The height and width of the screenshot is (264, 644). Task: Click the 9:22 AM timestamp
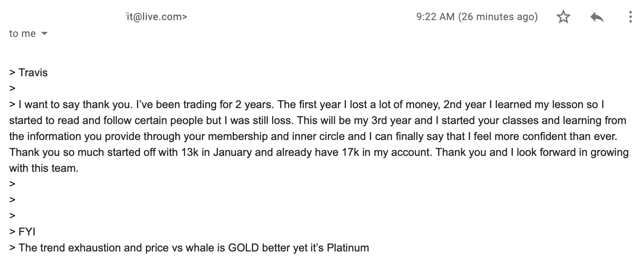477,17
